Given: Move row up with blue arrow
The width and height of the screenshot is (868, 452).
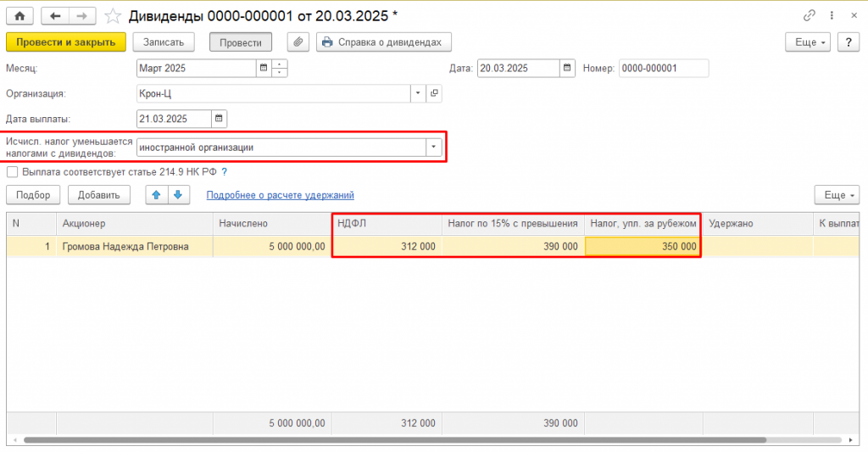Looking at the screenshot, I should pos(157,195).
